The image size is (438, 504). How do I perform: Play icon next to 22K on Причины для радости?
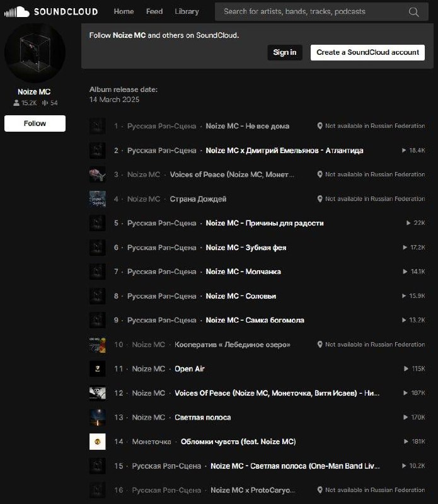pos(408,223)
